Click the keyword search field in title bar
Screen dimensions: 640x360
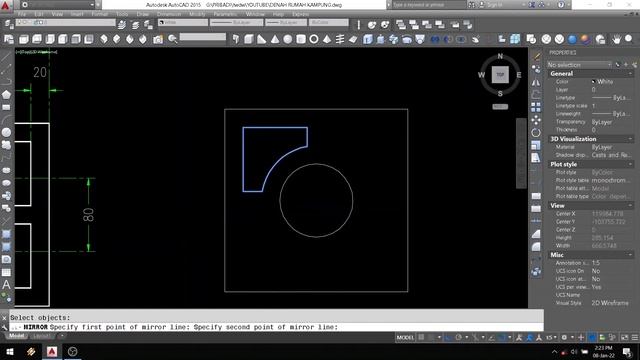(429, 5)
